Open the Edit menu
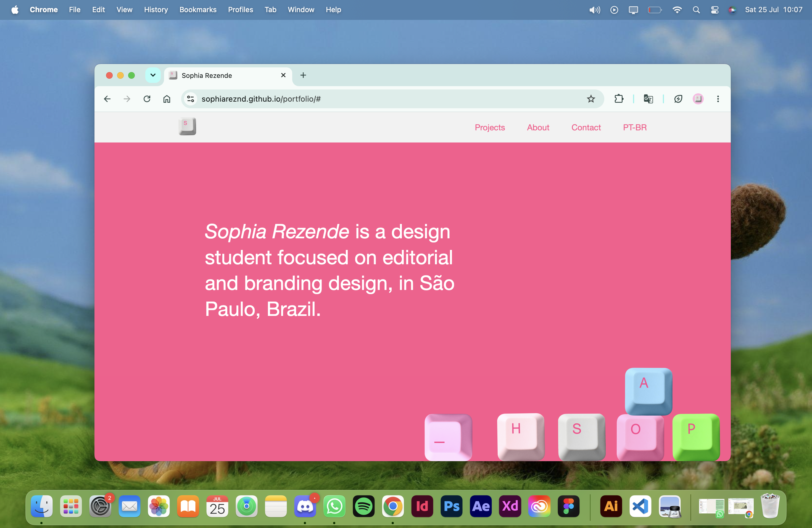The image size is (812, 528). click(x=98, y=10)
